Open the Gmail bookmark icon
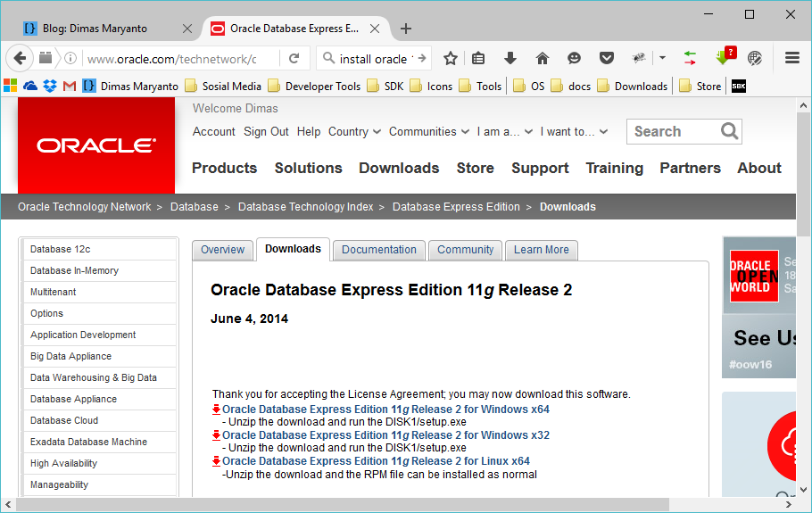Image resolution: width=812 pixels, height=513 pixels. pos(70,86)
